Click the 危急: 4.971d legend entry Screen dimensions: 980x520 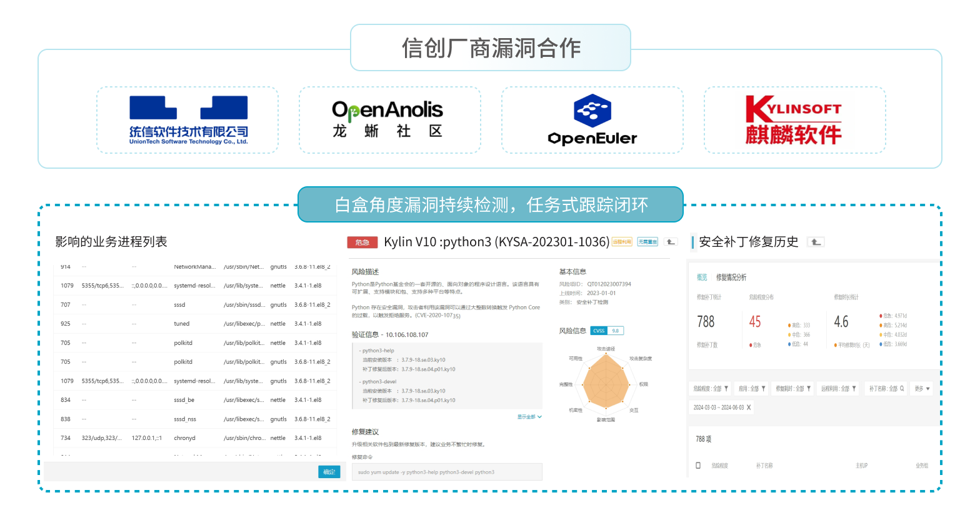pyautogui.click(x=893, y=316)
